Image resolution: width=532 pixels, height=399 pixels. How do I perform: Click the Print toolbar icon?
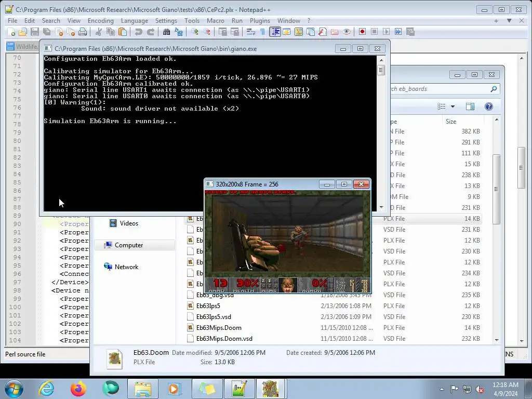(83, 32)
